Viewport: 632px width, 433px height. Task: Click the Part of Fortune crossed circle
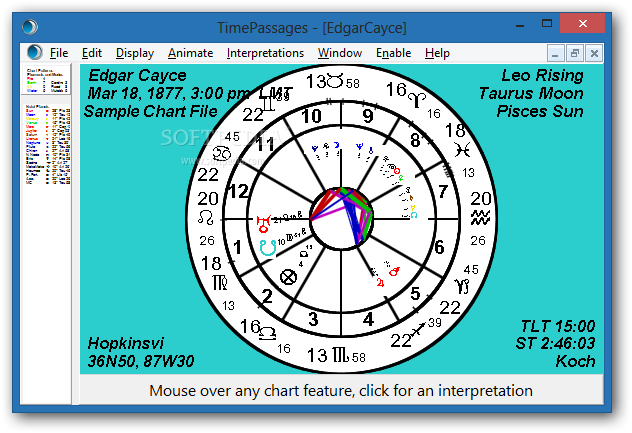288,277
